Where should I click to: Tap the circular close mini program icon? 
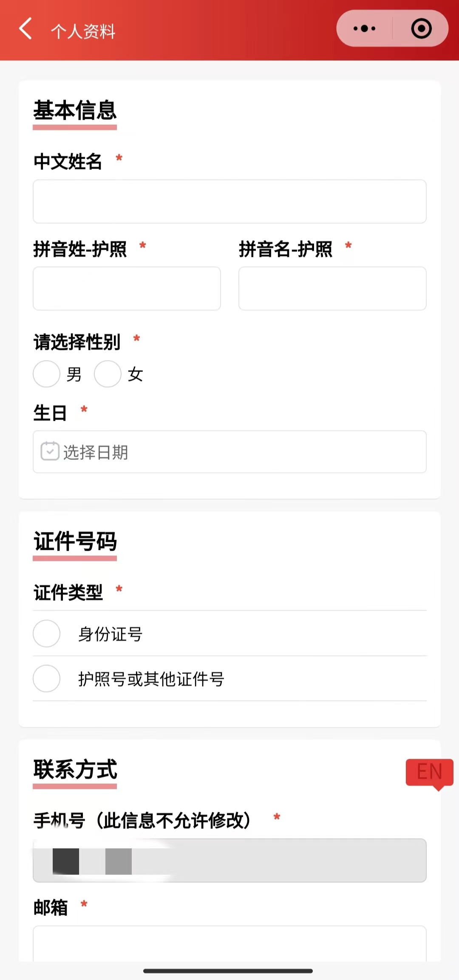point(421,29)
